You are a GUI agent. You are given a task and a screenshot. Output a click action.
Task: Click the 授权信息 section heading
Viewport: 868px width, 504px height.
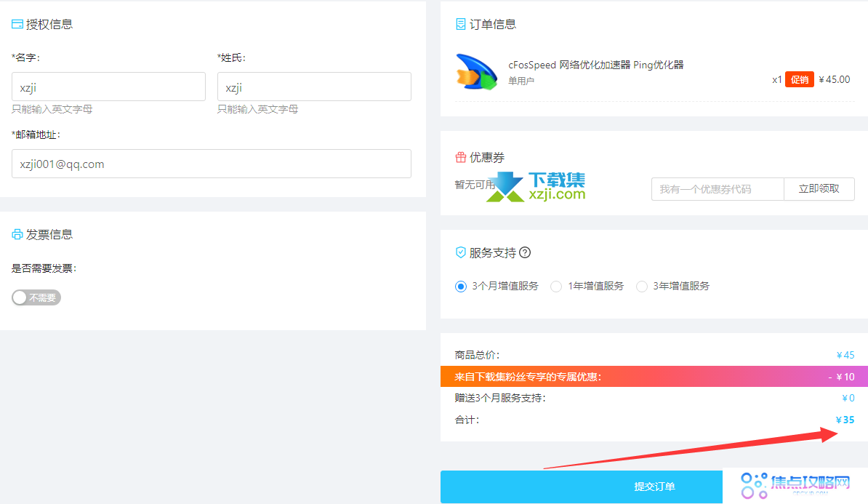(x=49, y=25)
